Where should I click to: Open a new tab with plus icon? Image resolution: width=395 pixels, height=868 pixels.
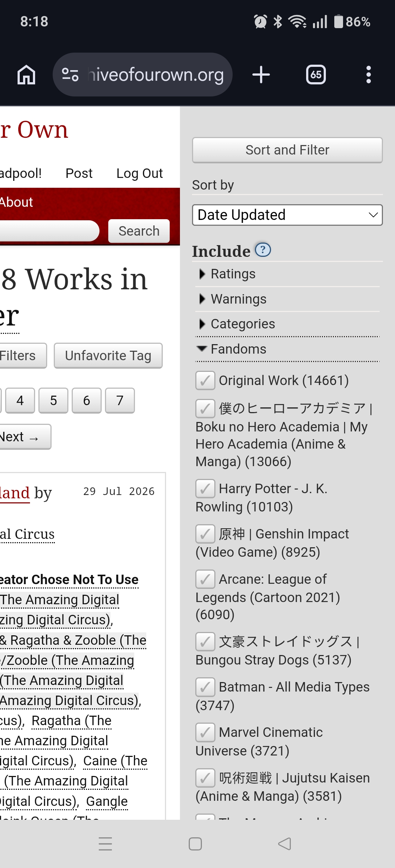coord(261,75)
